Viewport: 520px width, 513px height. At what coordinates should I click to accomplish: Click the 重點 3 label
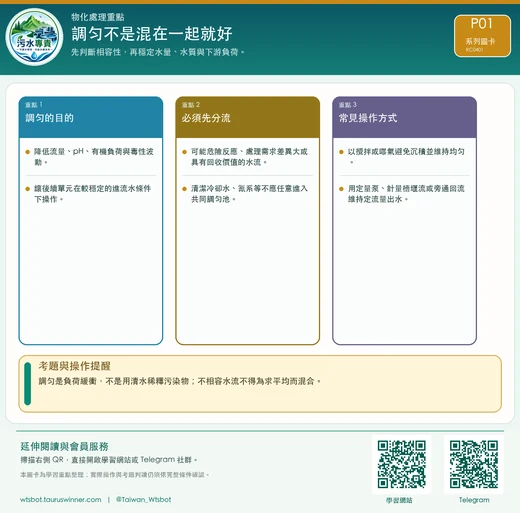[x=348, y=105]
